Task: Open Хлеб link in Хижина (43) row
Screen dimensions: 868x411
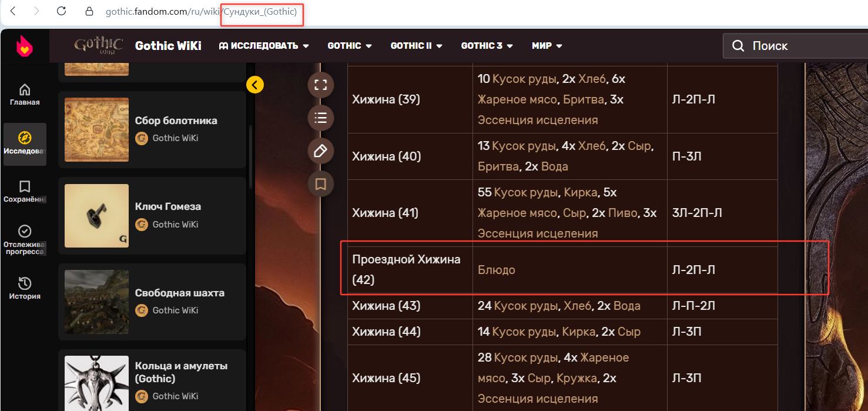Action: 577,306
